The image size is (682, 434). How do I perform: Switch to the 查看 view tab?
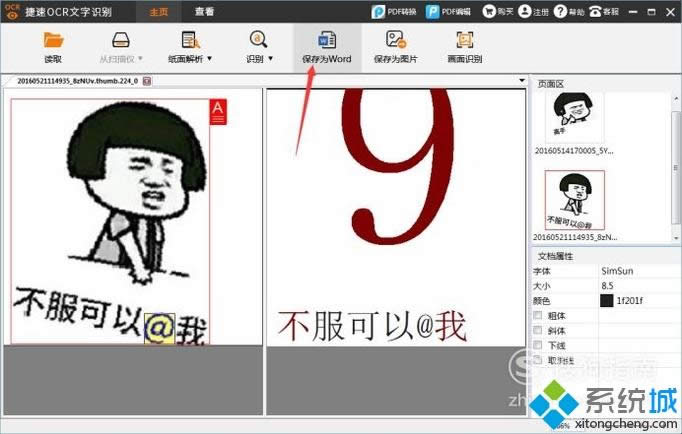(x=204, y=12)
